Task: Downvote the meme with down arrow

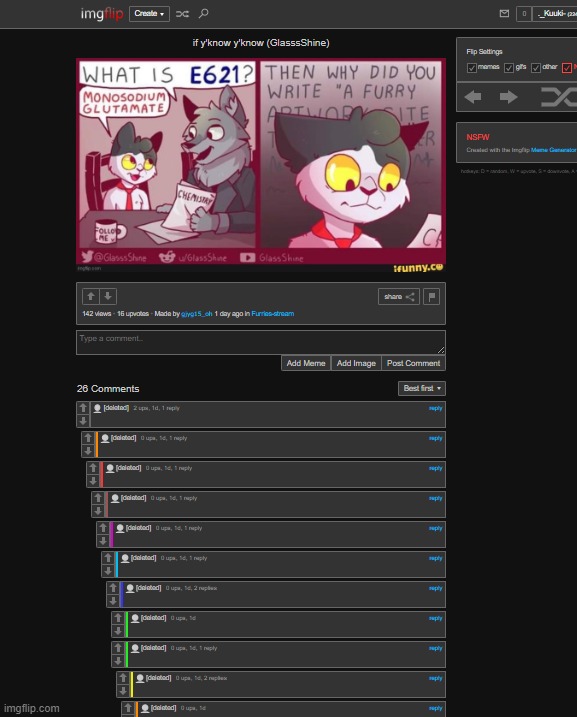Action: point(108,296)
